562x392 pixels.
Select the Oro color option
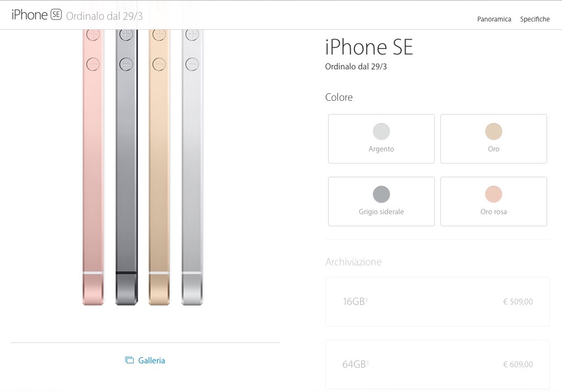[494, 139]
